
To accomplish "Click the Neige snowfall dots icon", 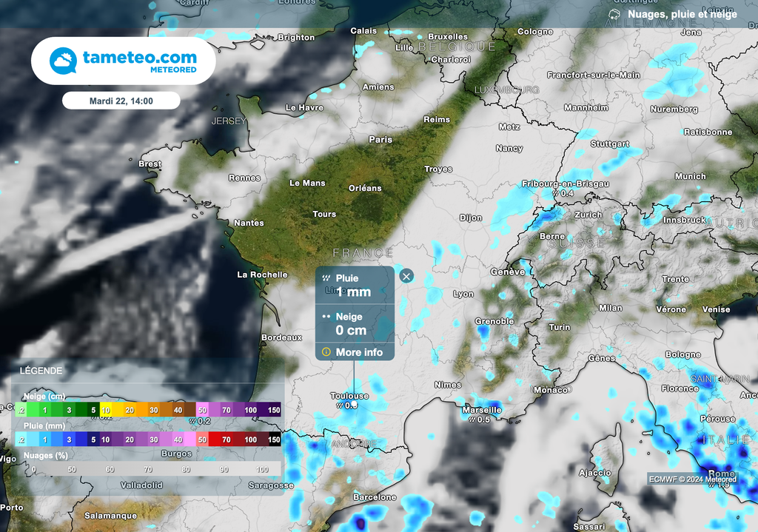I will pyautogui.click(x=326, y=317).
